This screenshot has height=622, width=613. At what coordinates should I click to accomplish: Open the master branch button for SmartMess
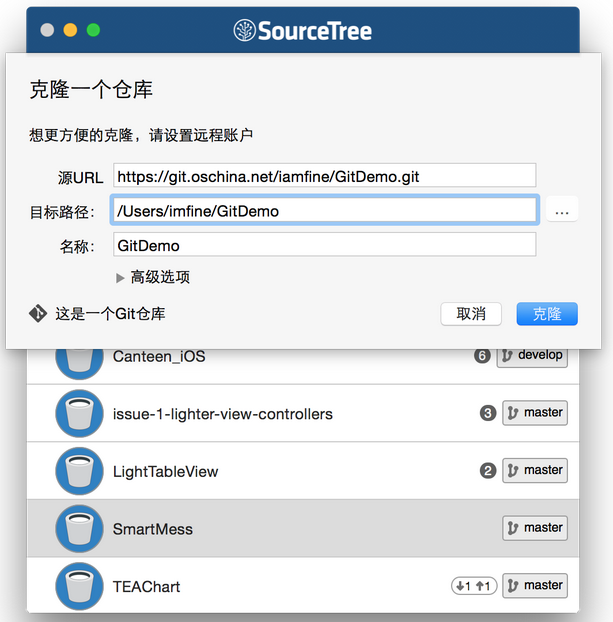point(534,528)
